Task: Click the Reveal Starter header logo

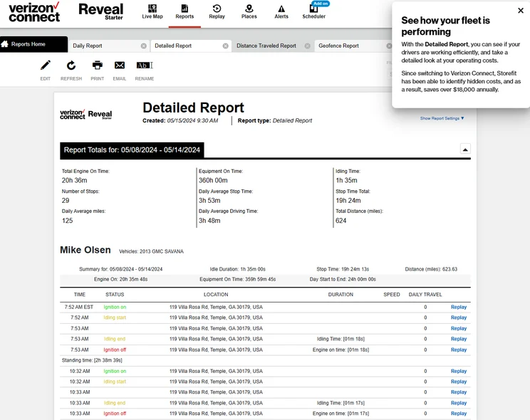Action: (100, 11)
